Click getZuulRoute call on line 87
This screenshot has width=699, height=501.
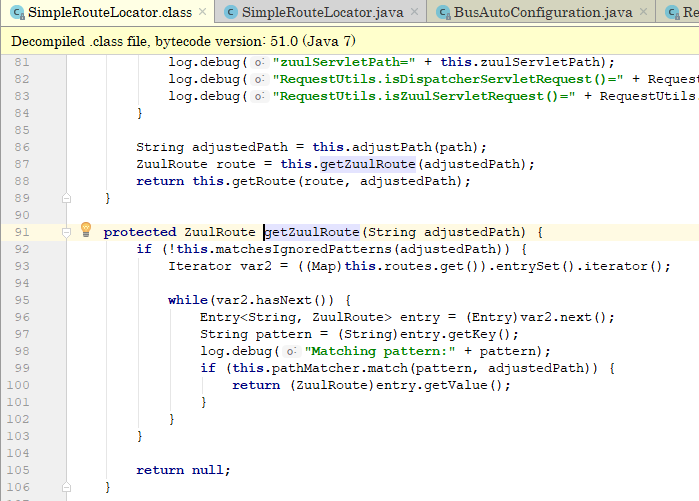(368, 164)
